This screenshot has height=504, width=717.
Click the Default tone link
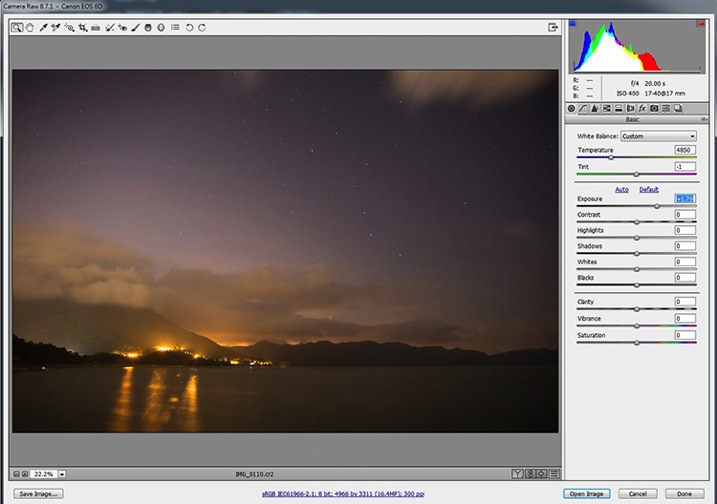coord(649,189)
